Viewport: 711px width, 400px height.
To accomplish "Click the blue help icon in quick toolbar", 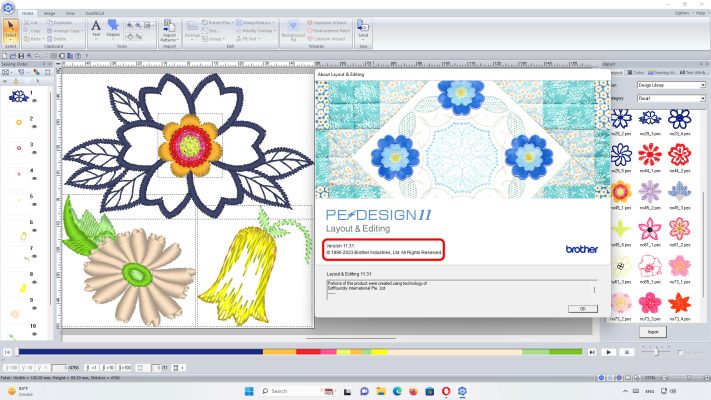I will pos(78,56).
